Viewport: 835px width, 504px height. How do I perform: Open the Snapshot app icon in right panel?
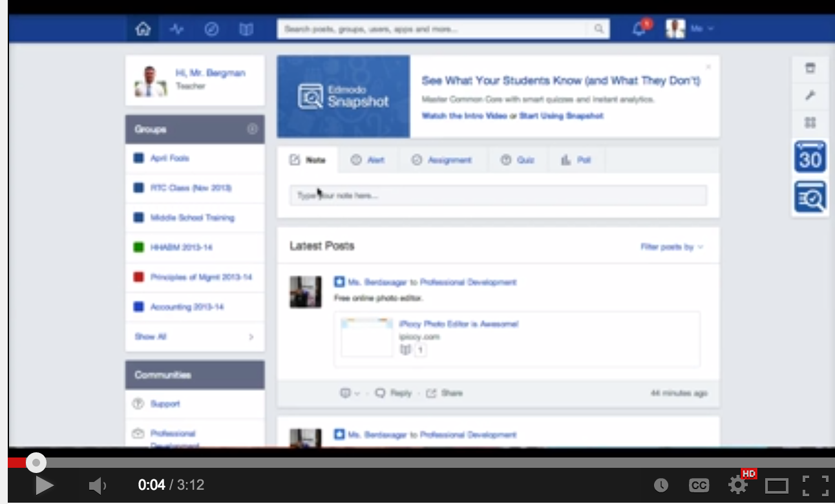[810, 197]
